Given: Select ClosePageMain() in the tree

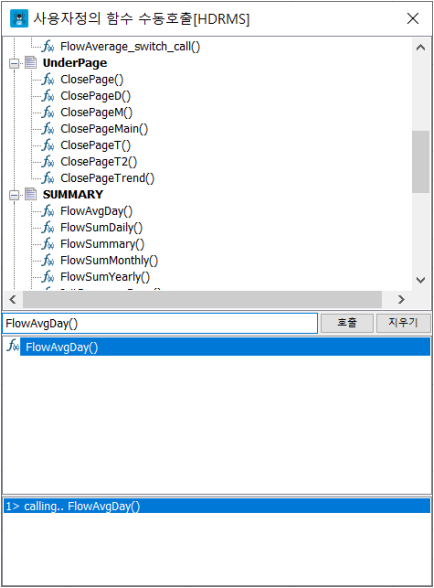Looking at the screenshot, I should pyautogui.click(x=104, y=129).
